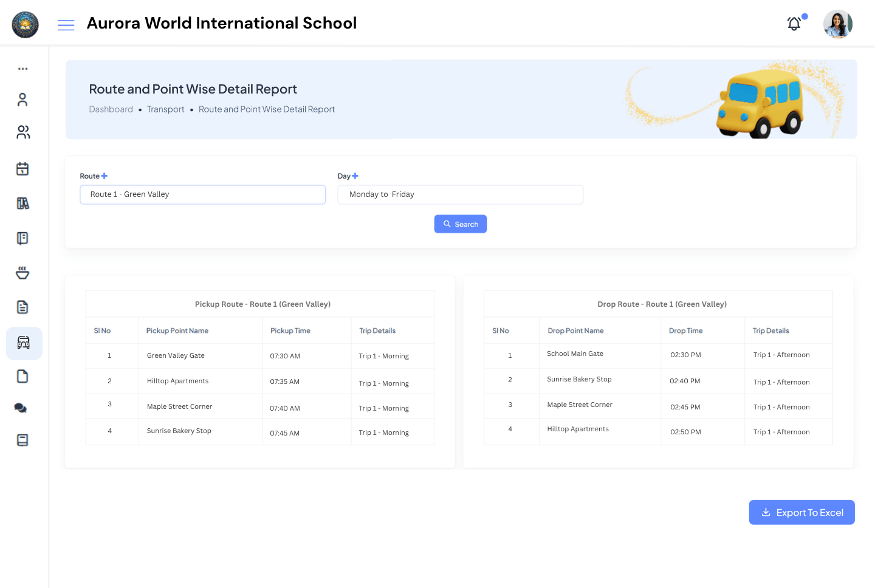875x588 pixels.
Task: Open the cafeteria meals icon in sidebar
Action: tap(22, 272)
